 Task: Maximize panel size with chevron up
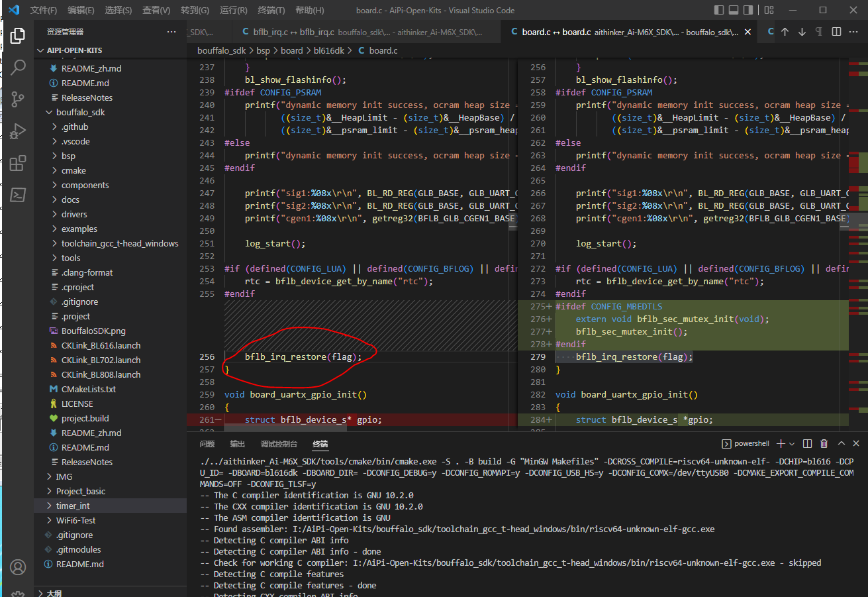(x=842, y=443)
